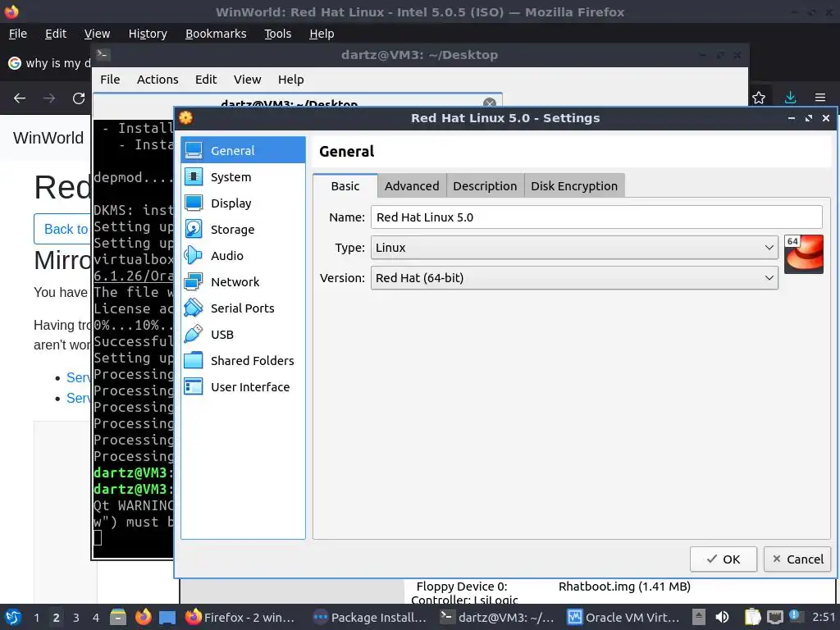The image size is (840, 630).
Task: Launch file manager from taskbar
Action: pos(118,617)
